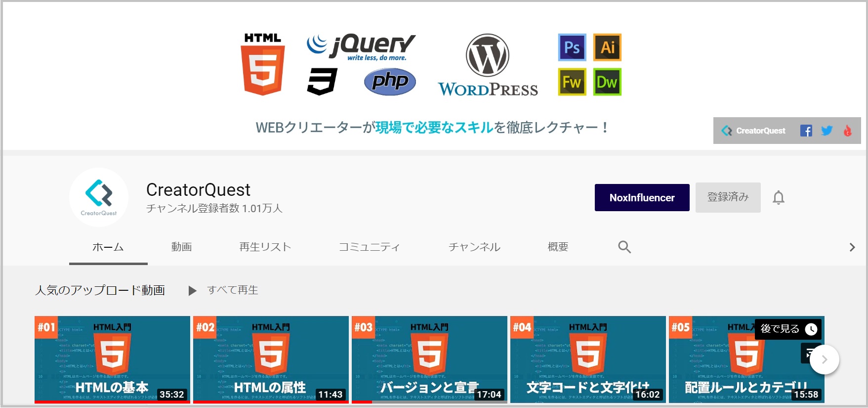Click the CreatorQuest channel avatar
Image resolution: width=868 pixels, height=408 pixels.
tap(99, 197)
